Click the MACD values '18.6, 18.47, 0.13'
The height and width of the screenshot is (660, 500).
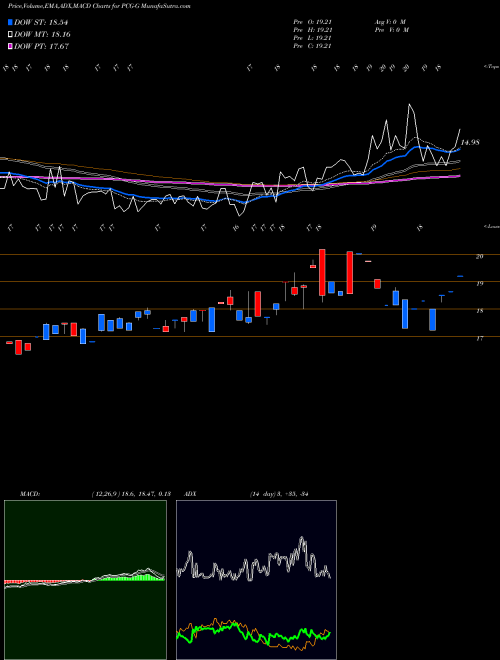(x=146, y=494)
